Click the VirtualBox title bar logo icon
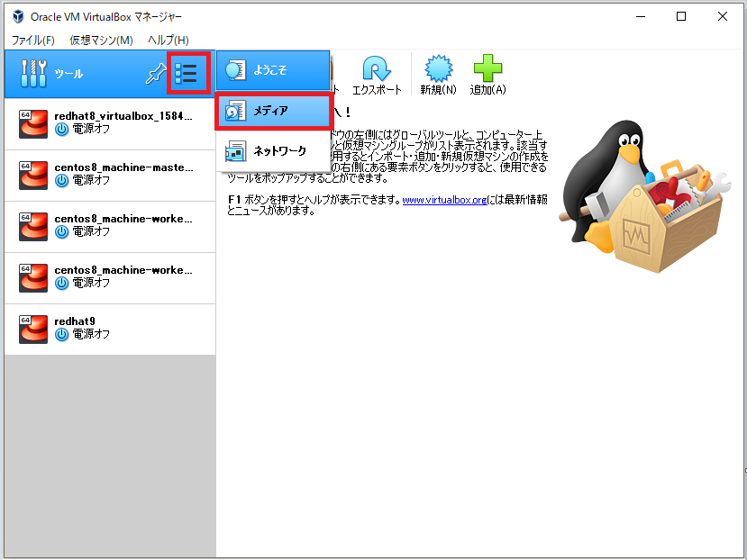This screenshot has width=747, height=560. pyautogui.click(x=18, y=17)
